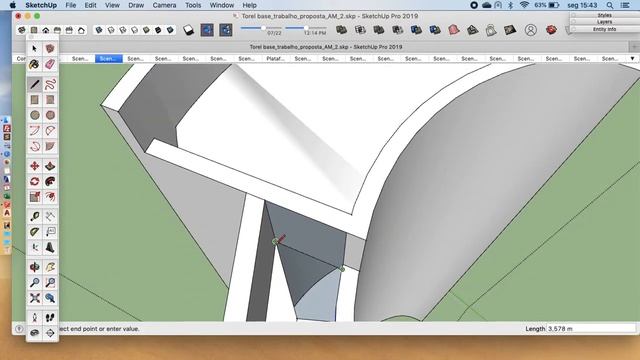640x360 pixels.
Task: Open the Window menu
Action: coord(222,5)
